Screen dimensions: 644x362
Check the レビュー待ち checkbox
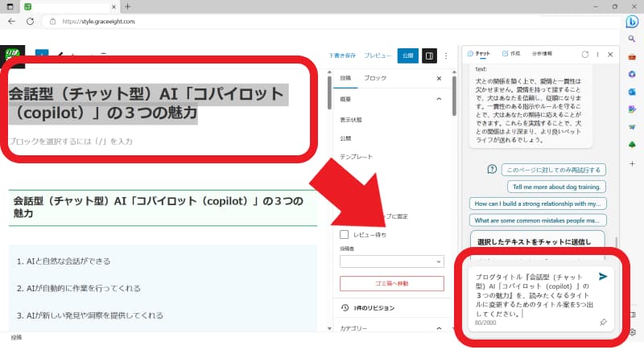pos(345,234)
